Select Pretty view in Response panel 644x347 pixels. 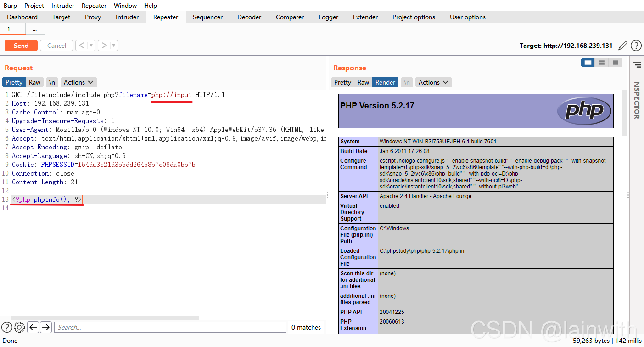342,82
